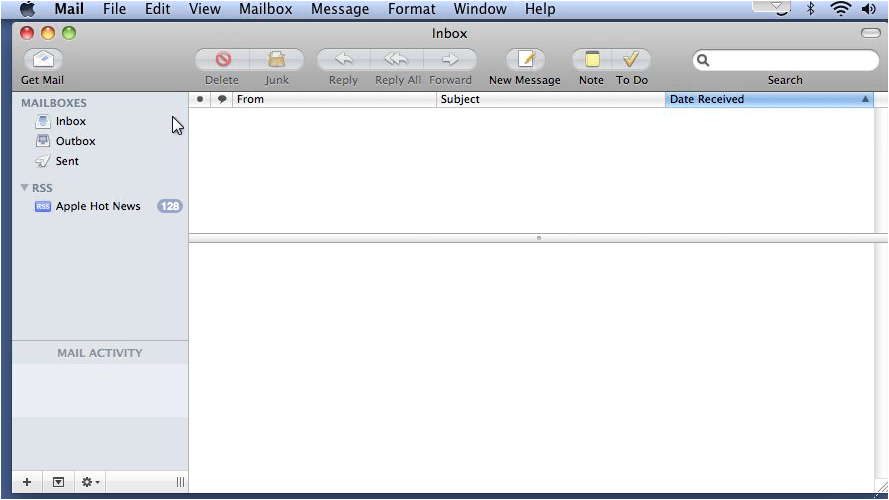Open the Mailbox menu
Image resolution: width=889 pixels, height=500 pixels.
265,9
